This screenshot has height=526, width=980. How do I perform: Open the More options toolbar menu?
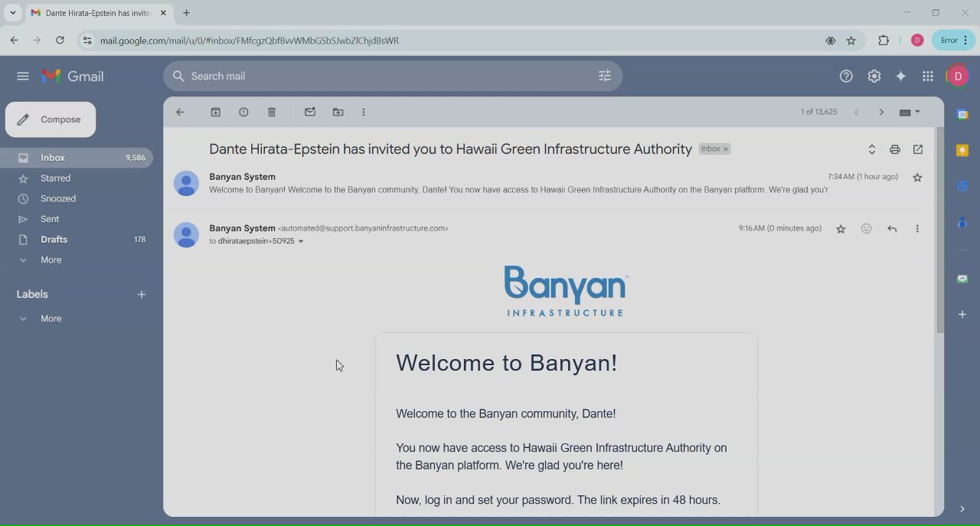(364, 112)
